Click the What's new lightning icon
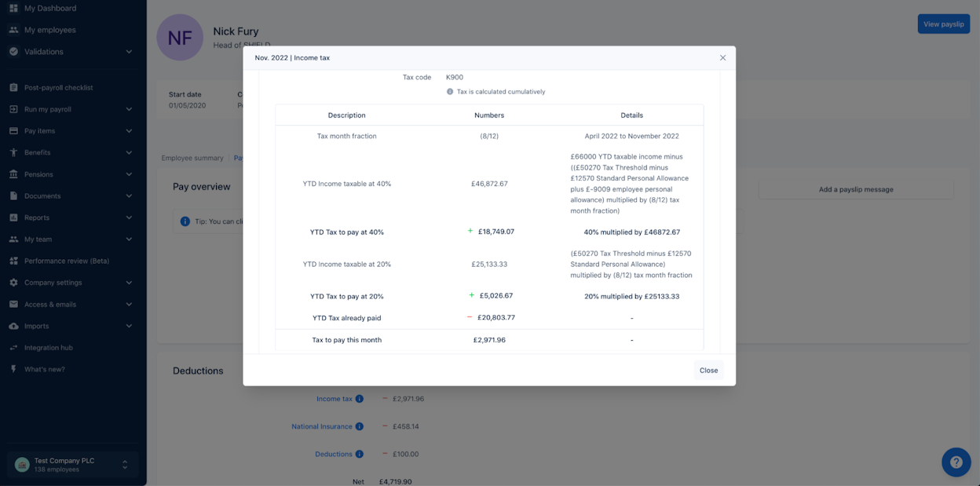 (x=13, y=369)
